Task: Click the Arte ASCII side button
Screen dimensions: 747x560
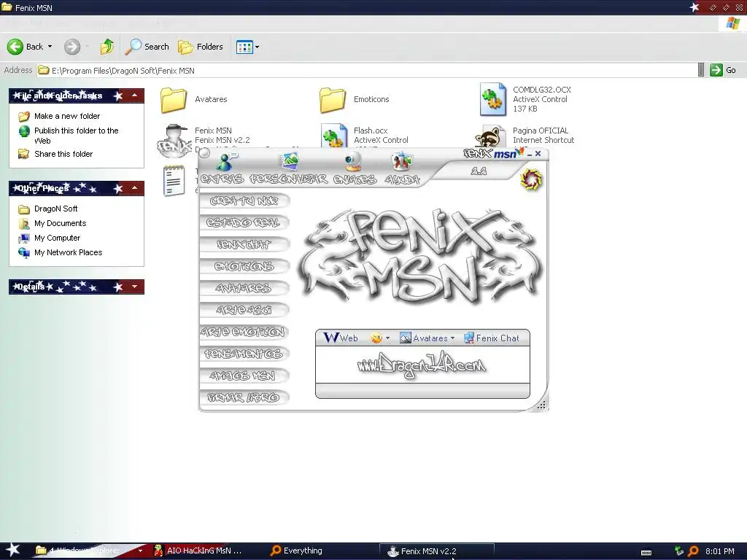Action: coord(244,310)
